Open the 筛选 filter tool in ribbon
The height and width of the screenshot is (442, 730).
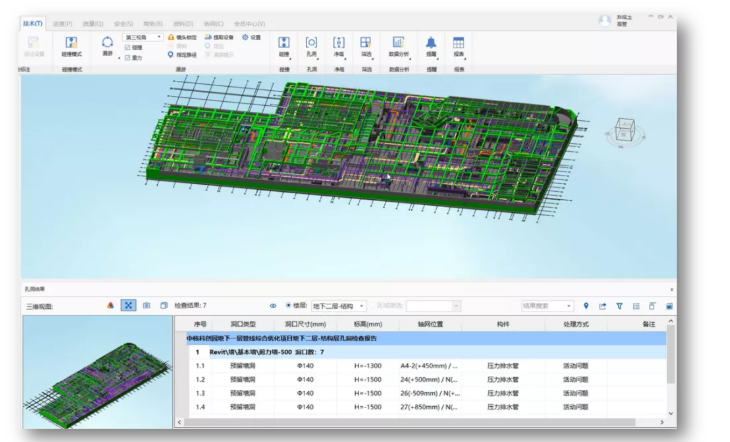click(x=366, y=46)
